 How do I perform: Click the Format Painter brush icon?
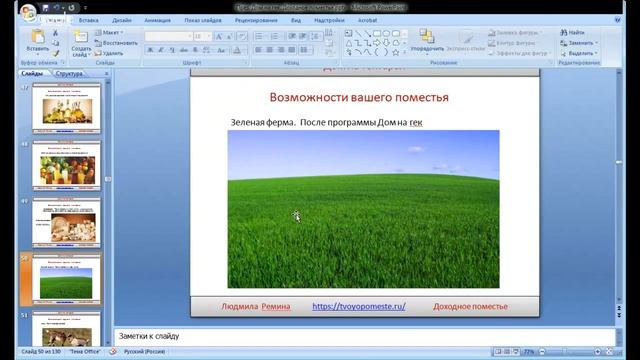pos(56,53)
